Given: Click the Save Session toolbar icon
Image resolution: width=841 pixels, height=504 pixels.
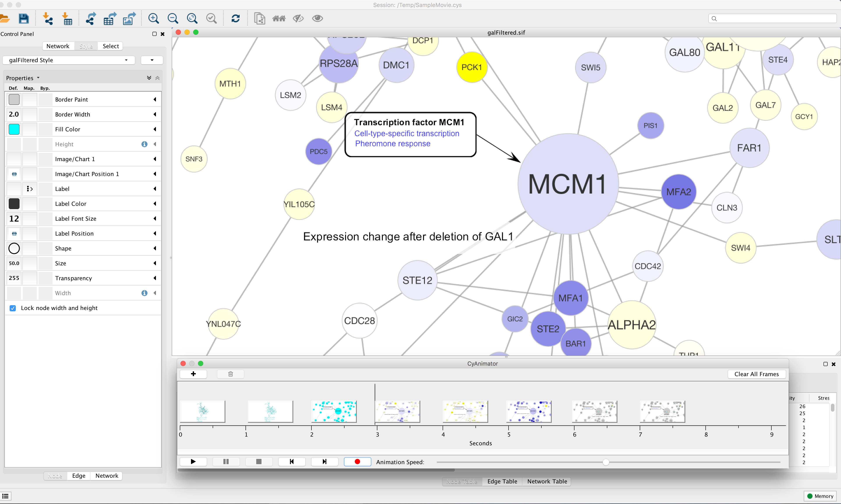Looking at the screenshot, I should point(23,18).
